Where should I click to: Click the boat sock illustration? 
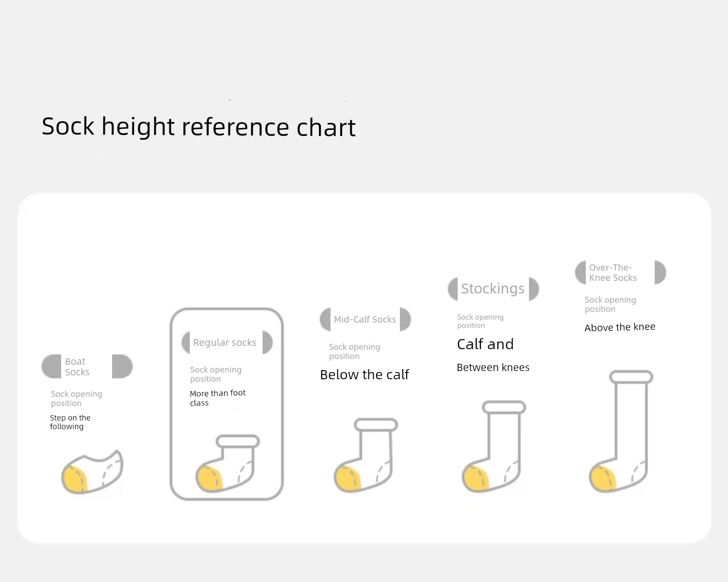pos(92,471)
